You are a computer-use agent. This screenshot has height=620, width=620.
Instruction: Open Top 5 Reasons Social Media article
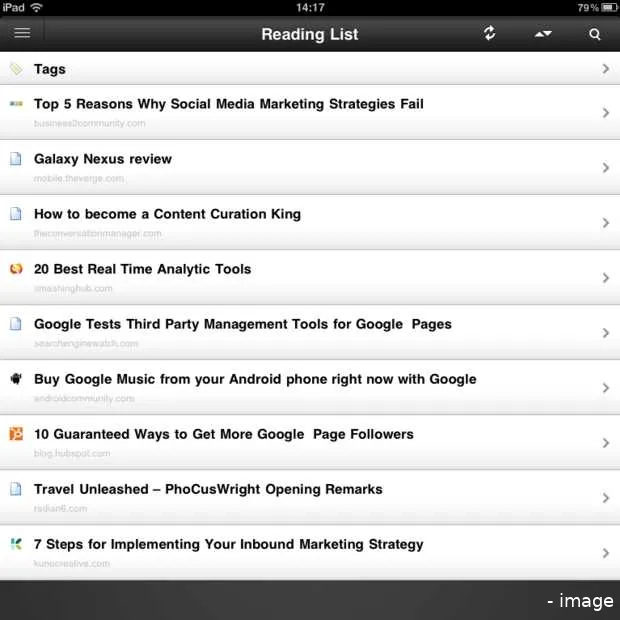[x=228, y=104]
